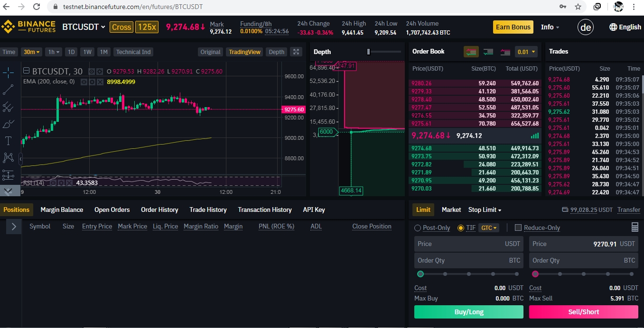The height and width of the screenshot is (328, 644).
Task: Open the 'de' account avatar
Action: 586,27
